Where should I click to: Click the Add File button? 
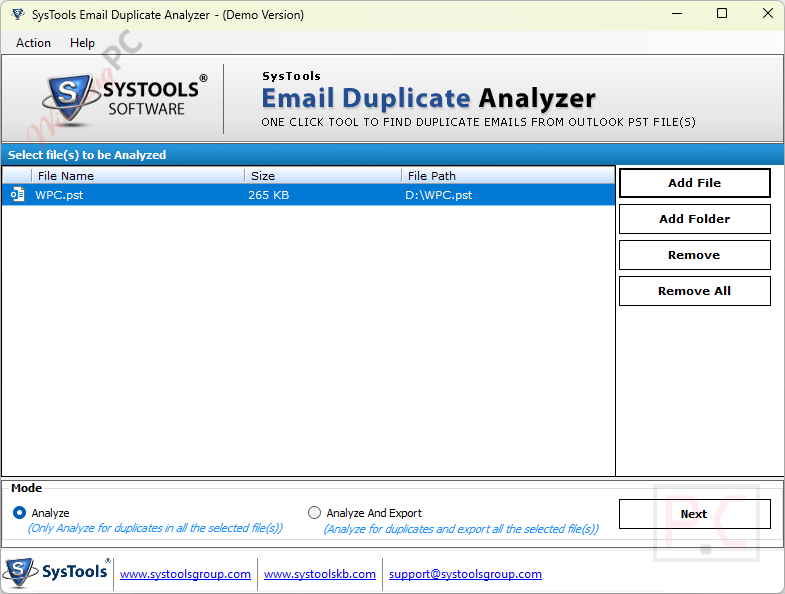(694, 183)
